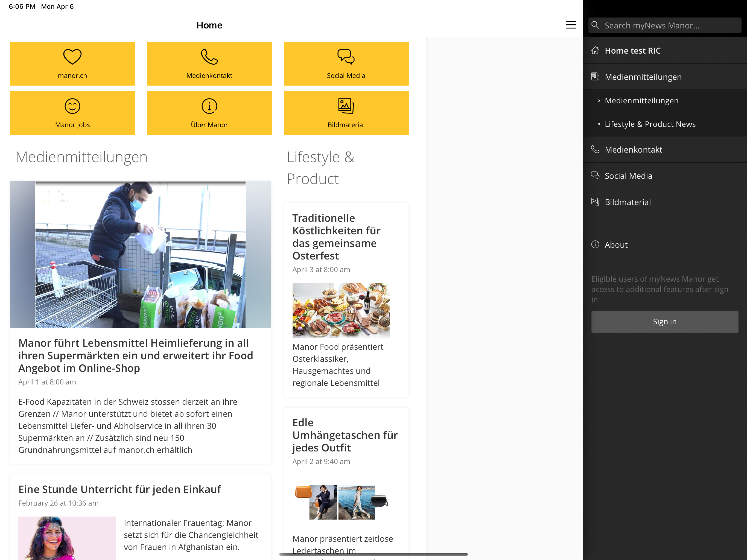Click the image icon beside sidebar Bildmaterial
Viewport: 747px width, 560px height.
(595, 202)
